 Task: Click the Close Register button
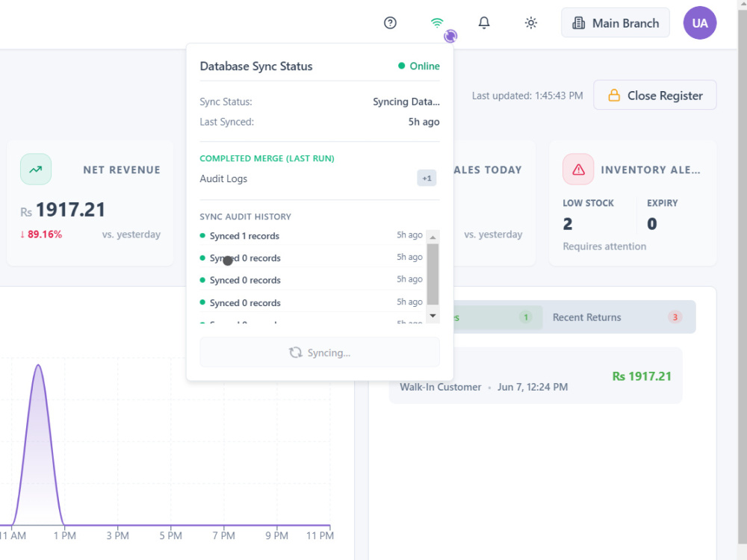[x=654, y=96]
